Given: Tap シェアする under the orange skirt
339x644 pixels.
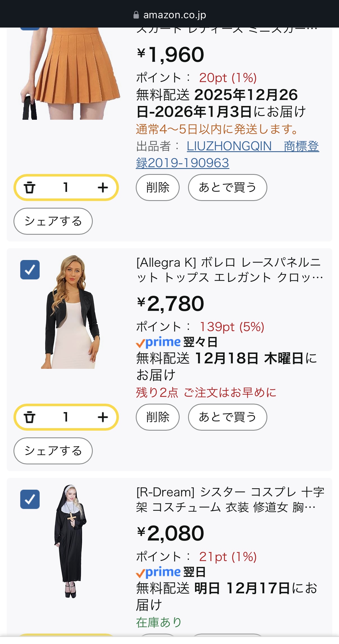Looking at the screenshot, I should (53, 221).
